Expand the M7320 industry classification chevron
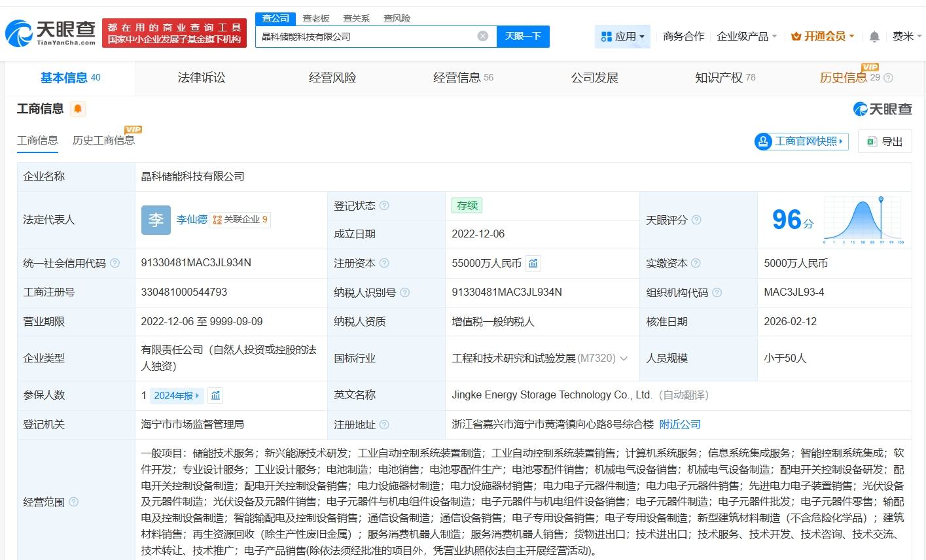This screenshot has width=926, height=560. coord(623,359)
